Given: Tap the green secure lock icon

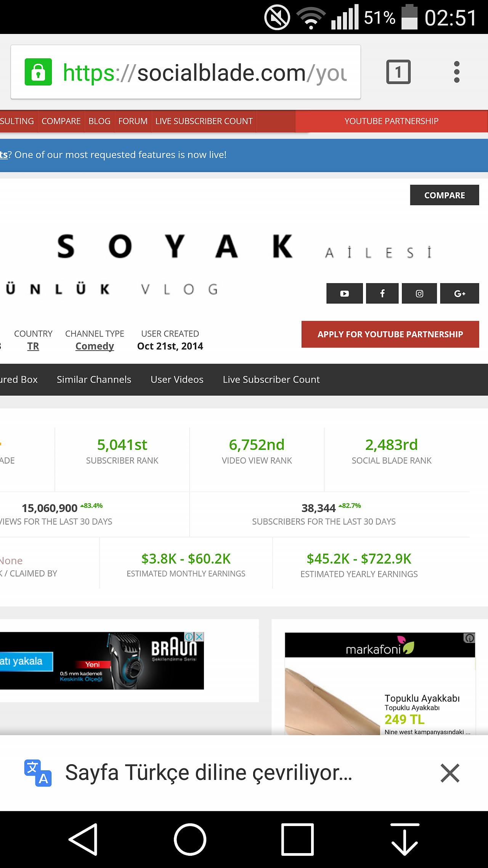Looking at the screenshot, I should [x=38, y=72].
